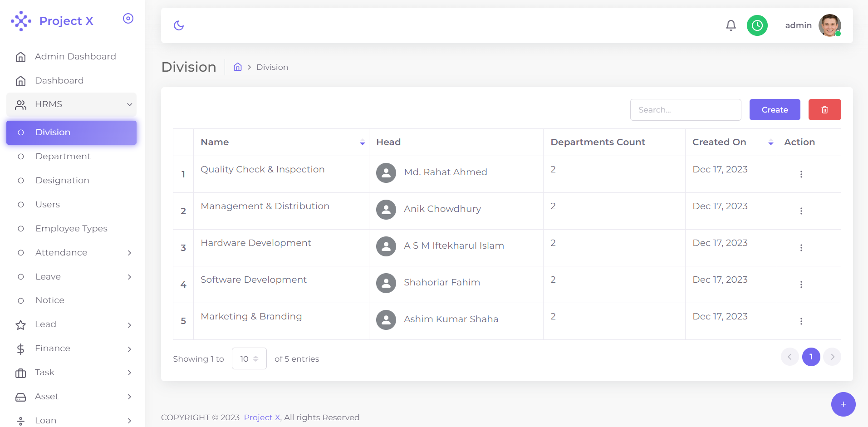The image size is (868, 427).
Task: Click the Admin Dashboard home icon
Action: click(x=20, y=57)
